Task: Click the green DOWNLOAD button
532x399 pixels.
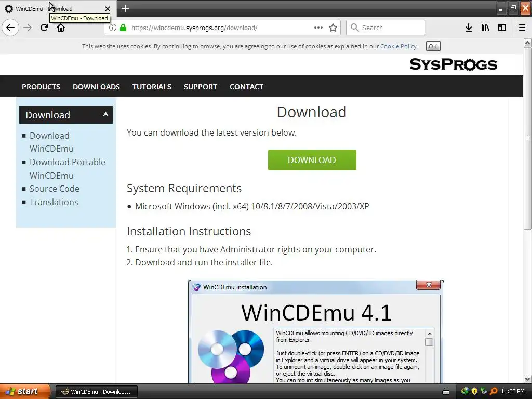Action: (312, 160)
